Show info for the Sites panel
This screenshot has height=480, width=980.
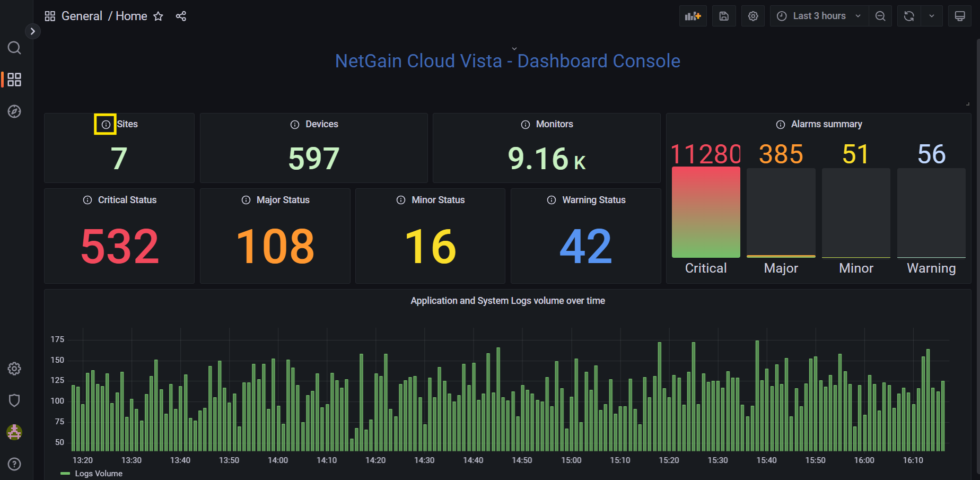tap(106, 125)
